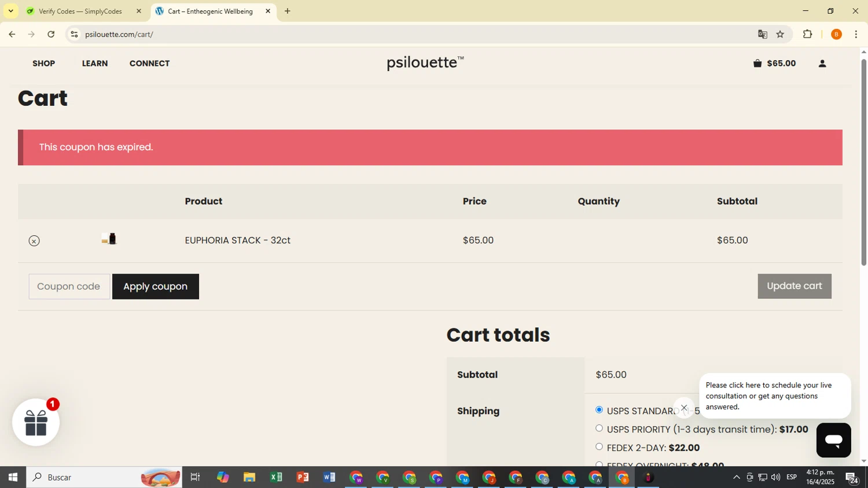The image size is (868, 488).
Task: Open Task View on the taskbar
Action: pos(195,478)
